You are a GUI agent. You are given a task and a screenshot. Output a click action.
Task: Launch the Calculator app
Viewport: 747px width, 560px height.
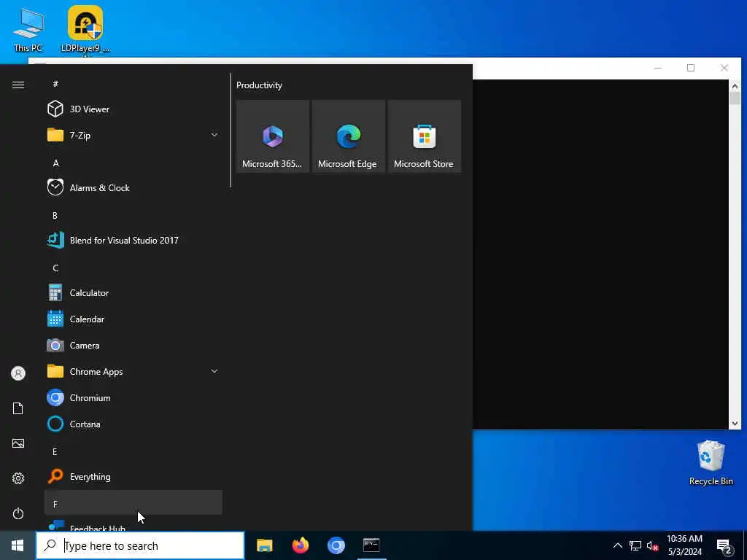(133, 293)
